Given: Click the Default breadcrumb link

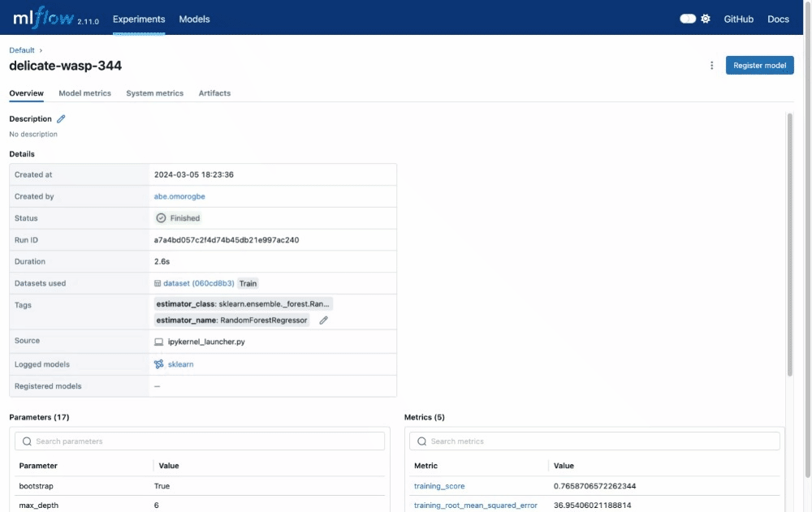Looking at the screenshot, I should (x=22, y=50).
